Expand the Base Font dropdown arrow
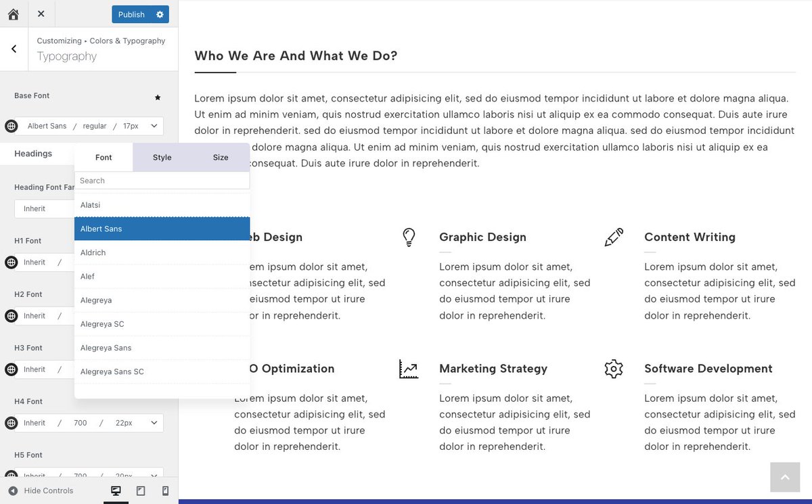812x504 pixels. pyautogui.click(x=154, y=126)
